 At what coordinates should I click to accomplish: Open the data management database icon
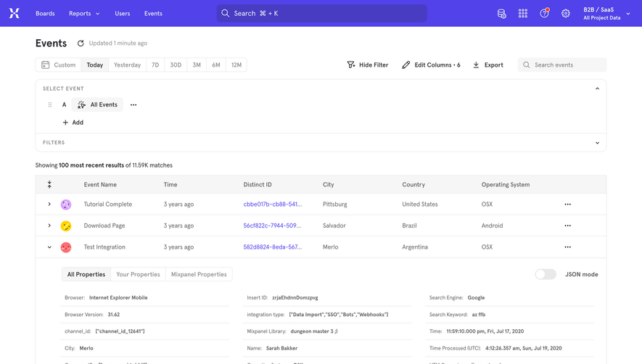tap(501, 14)
